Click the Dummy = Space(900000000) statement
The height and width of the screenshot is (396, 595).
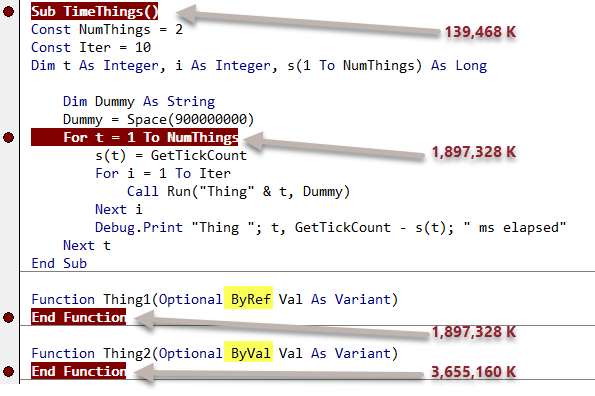click(158, 119)
